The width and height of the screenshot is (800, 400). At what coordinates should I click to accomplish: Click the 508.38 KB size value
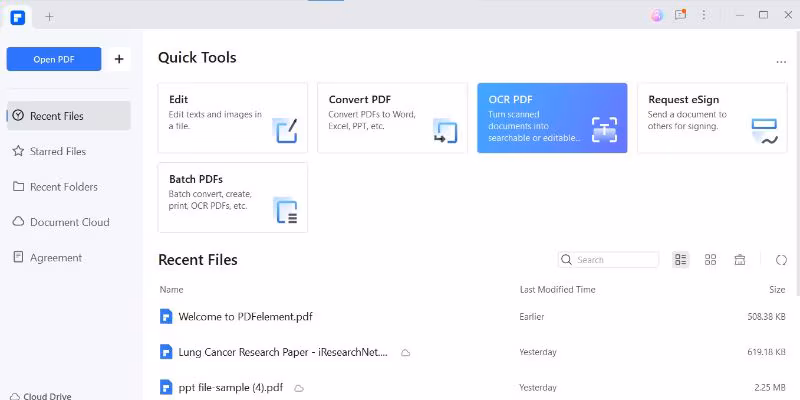coord(766,316)
